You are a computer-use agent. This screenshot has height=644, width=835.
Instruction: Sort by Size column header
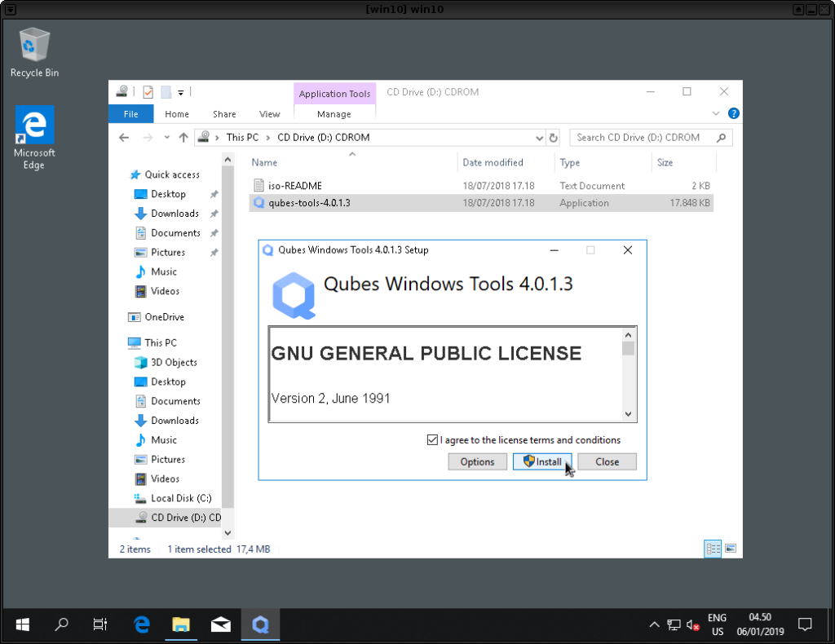pyautogui.click(x=665, y=163)
